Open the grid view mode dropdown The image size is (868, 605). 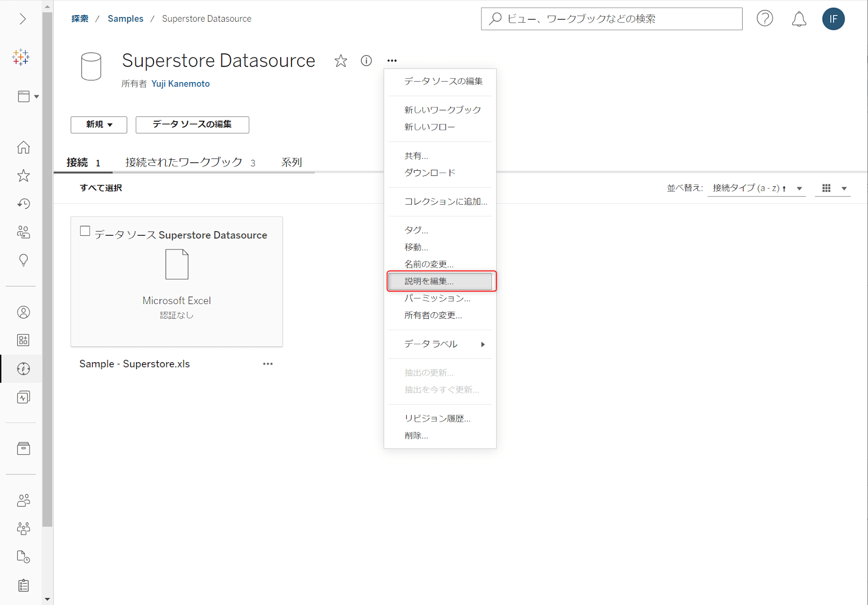point(833,188)
